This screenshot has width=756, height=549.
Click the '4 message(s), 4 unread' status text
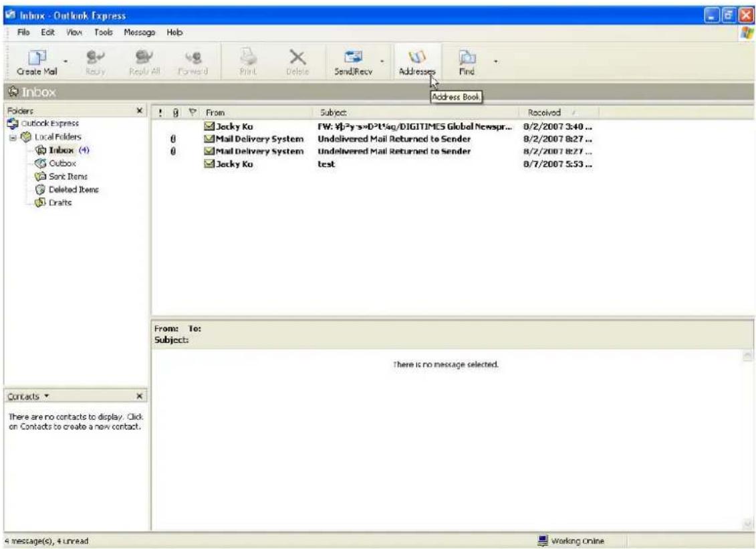[47, 541]
